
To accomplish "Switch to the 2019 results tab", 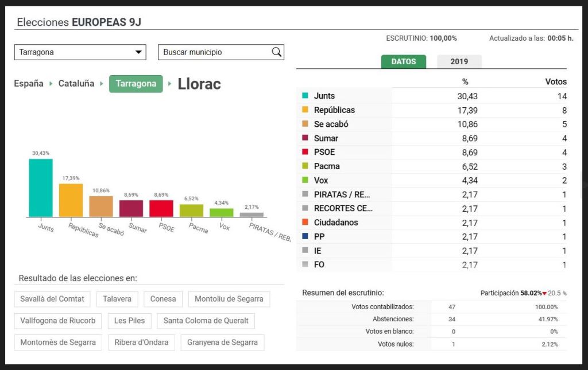I will click(459, 61).
